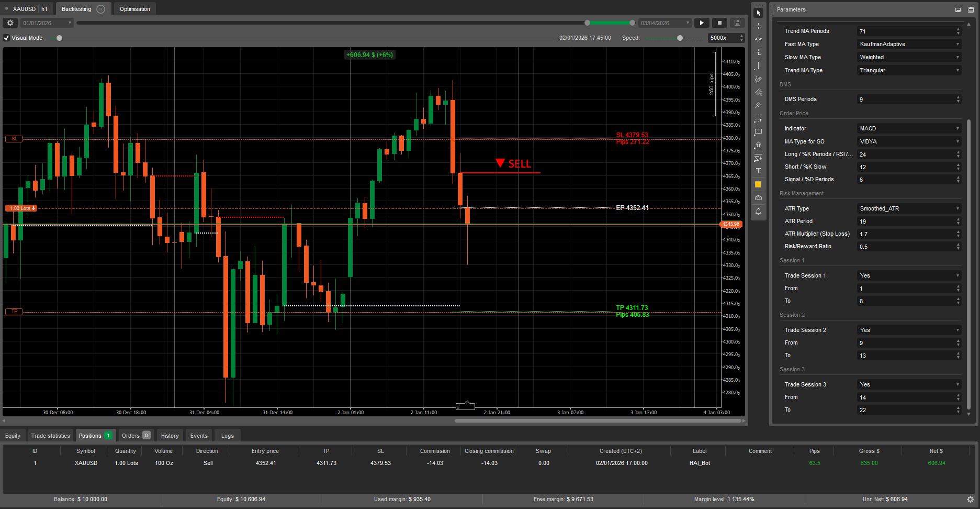Open the Indicator MACD dropdown
The image size is (980, 509).
coord(908,128)
